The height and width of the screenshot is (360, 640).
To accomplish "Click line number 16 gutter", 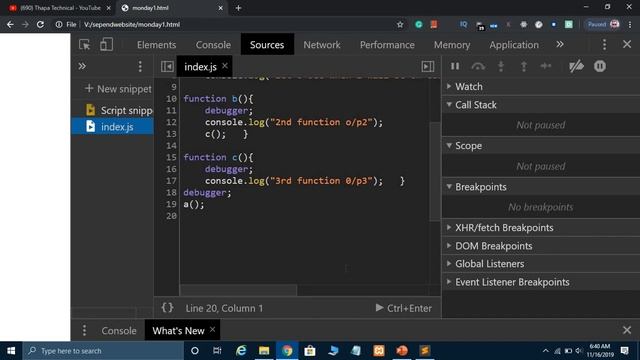I will pos(171,169).
